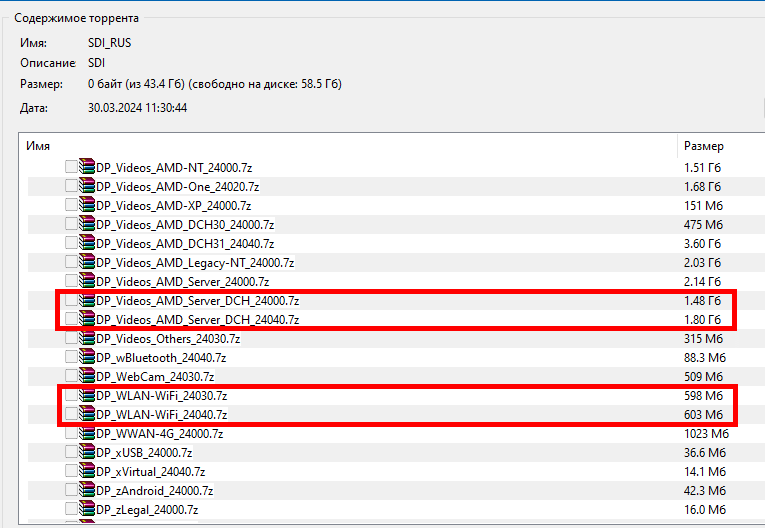Check the DP_Videos_AMD_Server_24000.7z checkbox
Viewport: 765px width, 528px height.
click(71, 281)
